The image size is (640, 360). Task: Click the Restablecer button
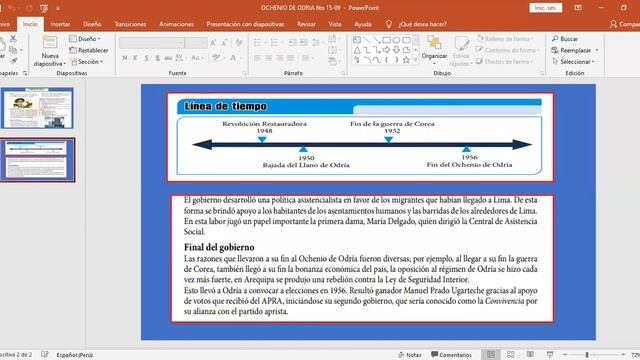(89, 50)
